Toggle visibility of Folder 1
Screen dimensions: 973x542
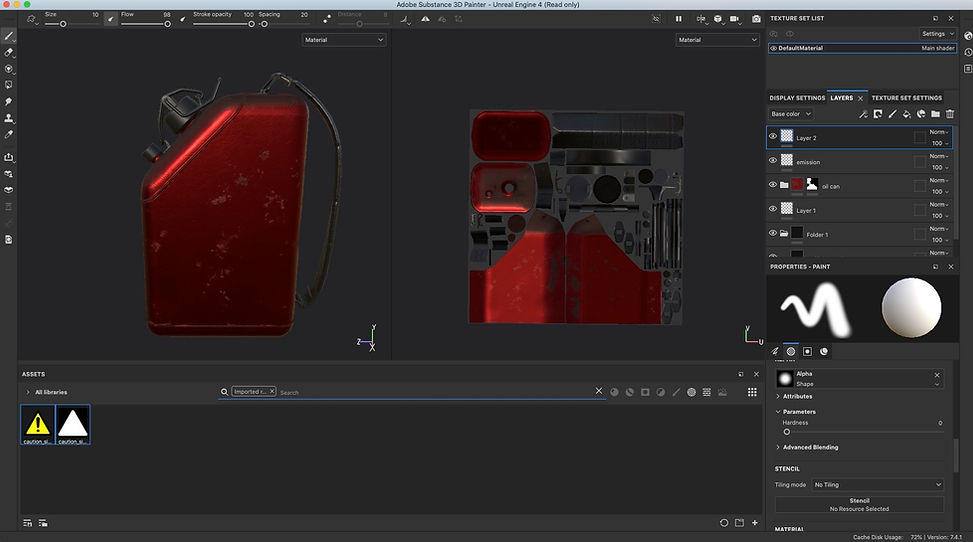(x=773, y=233)
